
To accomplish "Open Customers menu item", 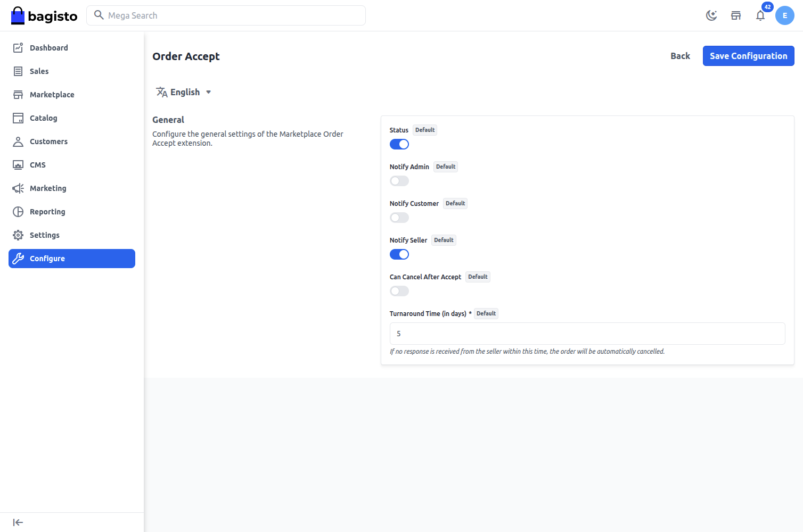I will (x=72, y=142).
